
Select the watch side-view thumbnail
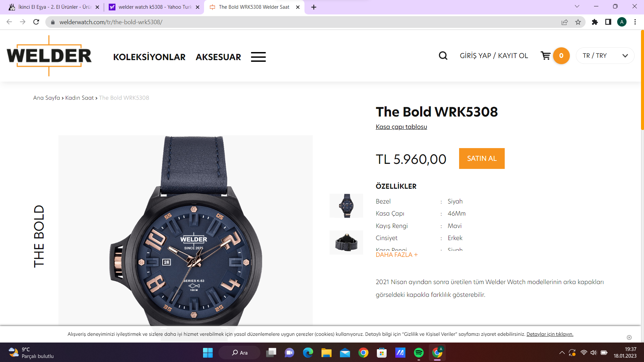[x=346, y=242]
